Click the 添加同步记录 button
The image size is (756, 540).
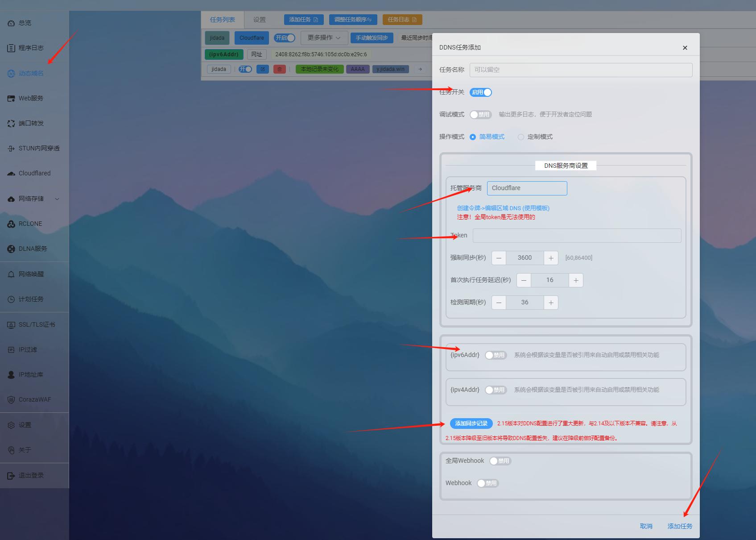coord(471,424)
